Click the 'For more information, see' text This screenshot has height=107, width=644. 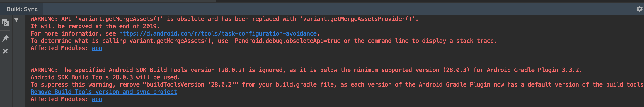point(73,34)
